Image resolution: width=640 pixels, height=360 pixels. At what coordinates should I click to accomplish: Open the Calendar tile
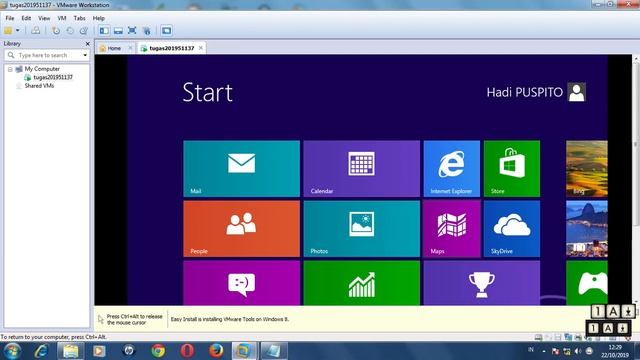[x=362, y=169]
